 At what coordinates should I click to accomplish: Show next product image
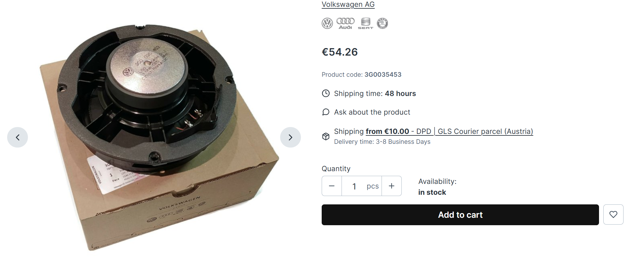point(290,137)
